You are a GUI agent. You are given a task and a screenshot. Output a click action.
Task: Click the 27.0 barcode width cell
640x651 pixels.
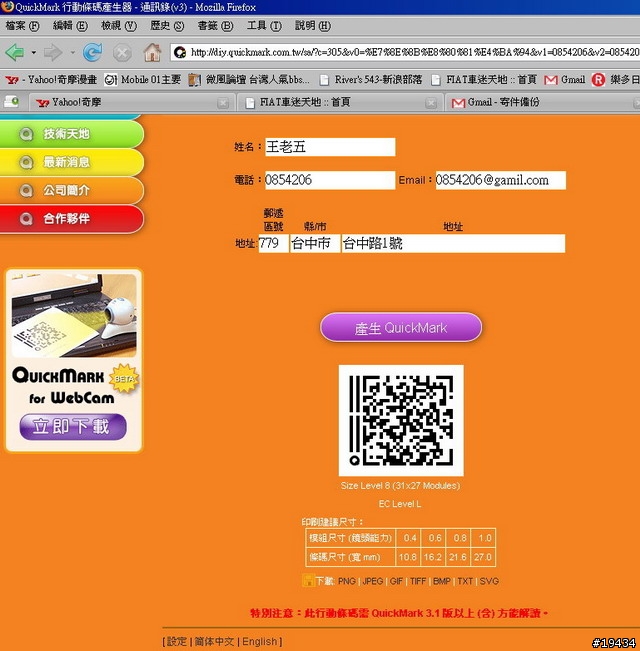[x=483, y=557]
